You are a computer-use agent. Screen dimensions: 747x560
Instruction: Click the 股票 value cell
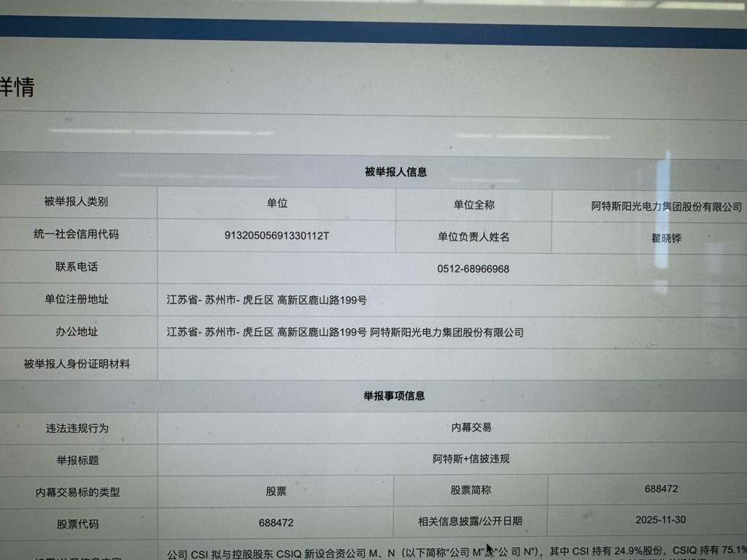click(276, 491)
